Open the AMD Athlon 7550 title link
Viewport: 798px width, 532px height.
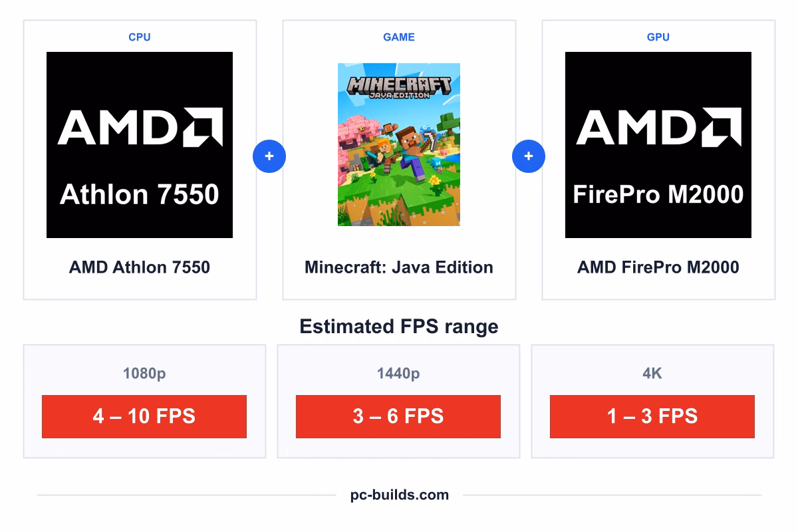click(140, 267)
